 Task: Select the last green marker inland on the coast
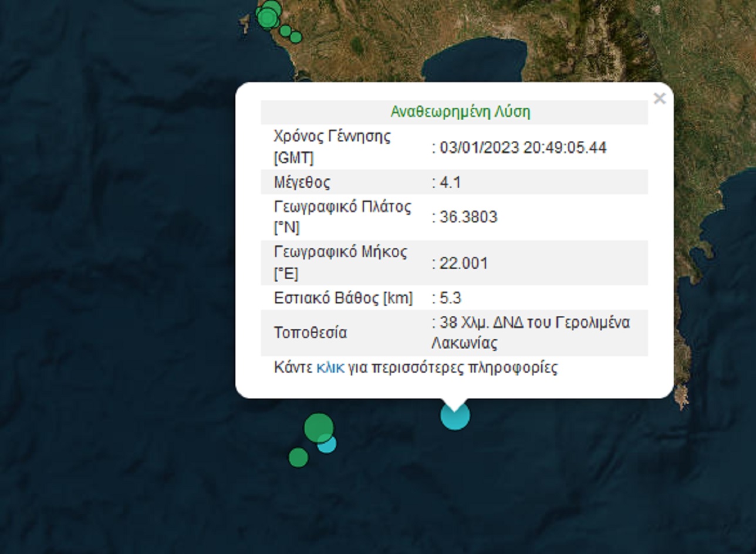coord(296,37)
